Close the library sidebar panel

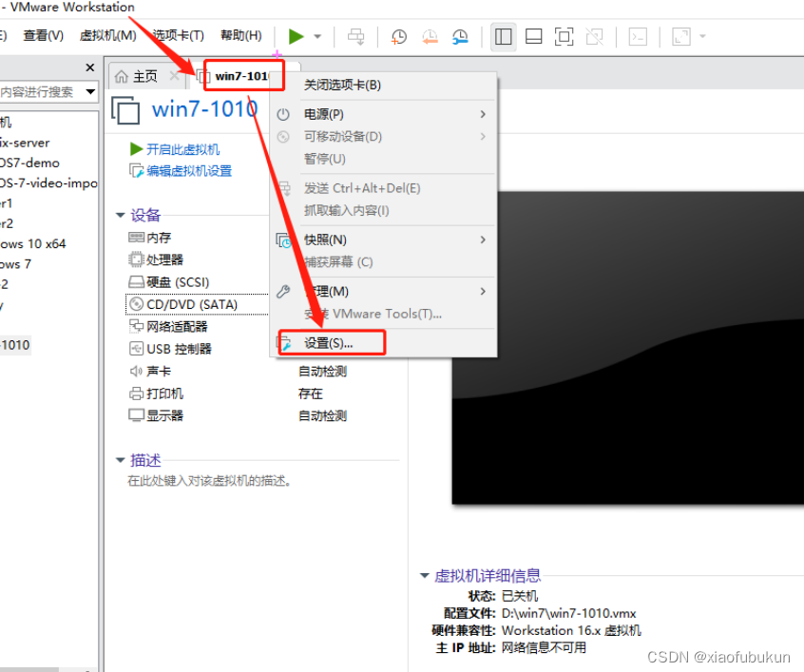click(89, 67)
